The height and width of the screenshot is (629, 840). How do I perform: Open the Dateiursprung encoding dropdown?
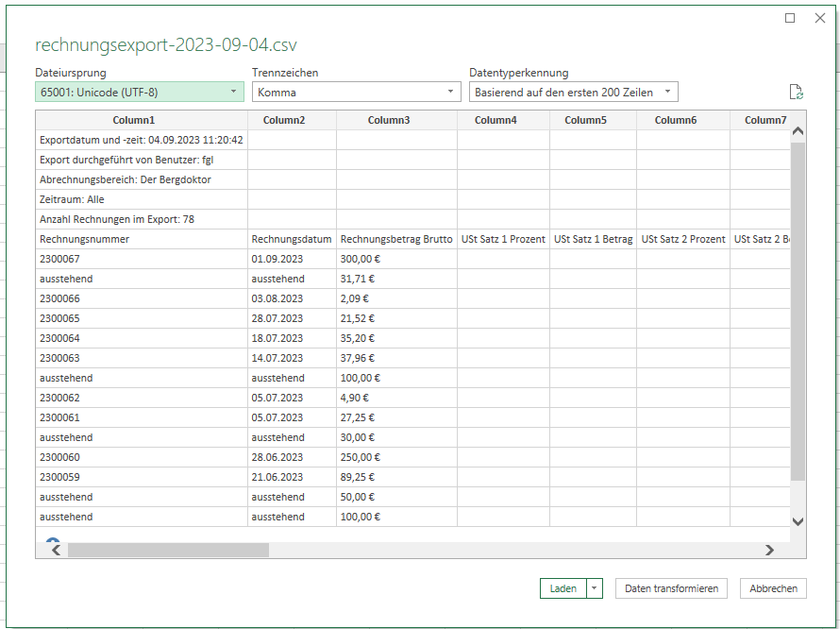coord(140,92)
